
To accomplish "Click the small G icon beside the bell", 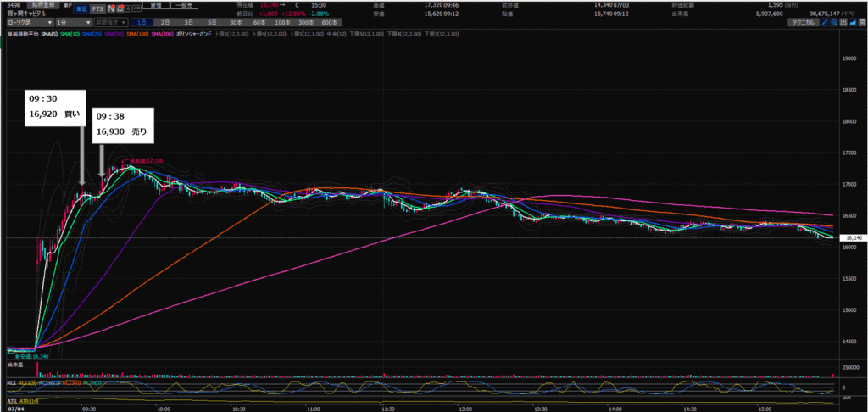I will pos(128,8).
